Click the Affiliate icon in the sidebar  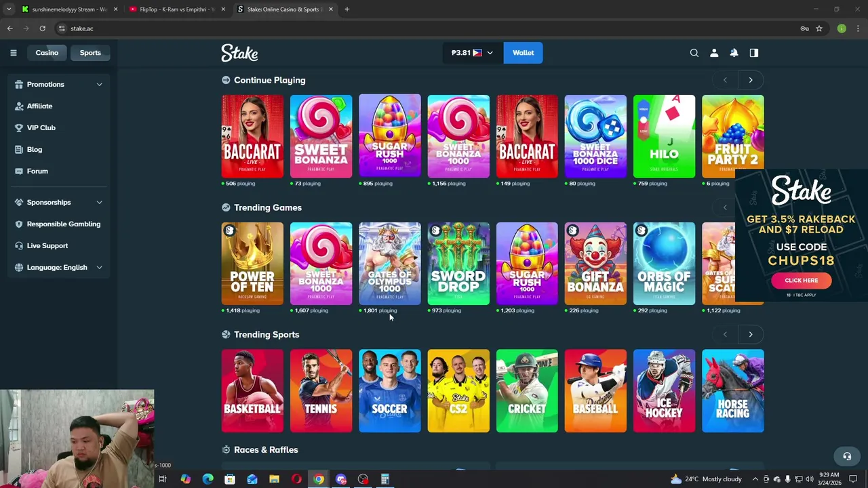coord(20,106)
